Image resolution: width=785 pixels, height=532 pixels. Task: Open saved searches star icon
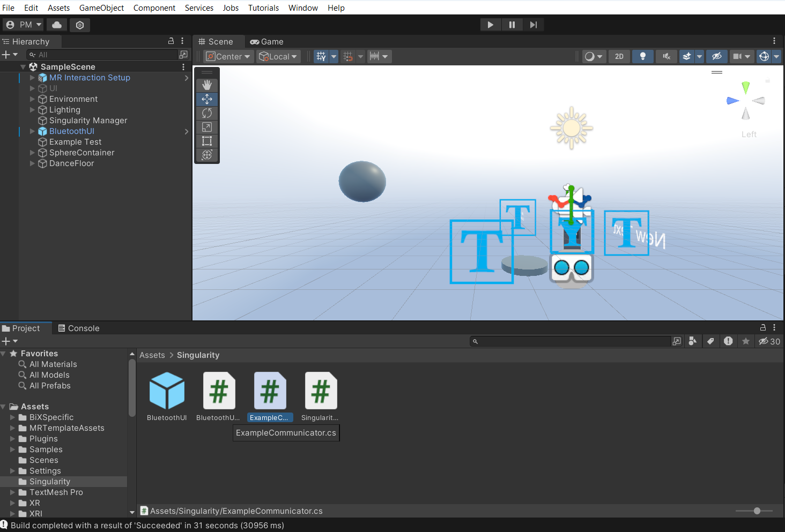tap(746, 341)
